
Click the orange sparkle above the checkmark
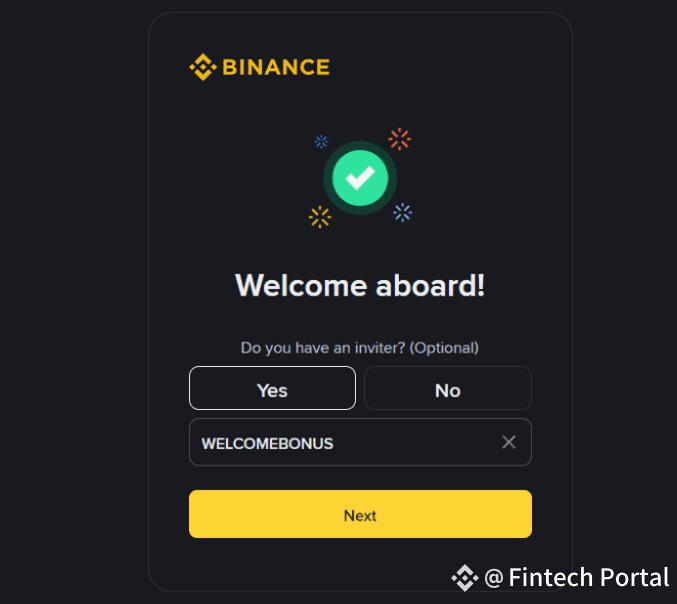[400, 139]
